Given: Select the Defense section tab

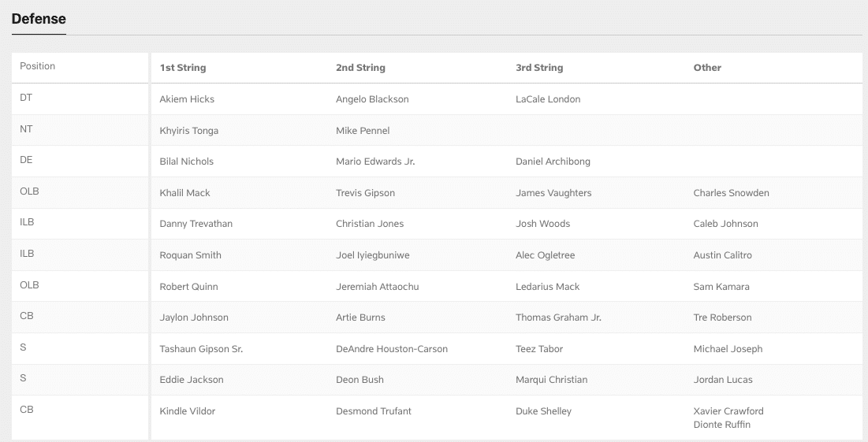Looking at the screenshot, I should (x=39, y=19).
